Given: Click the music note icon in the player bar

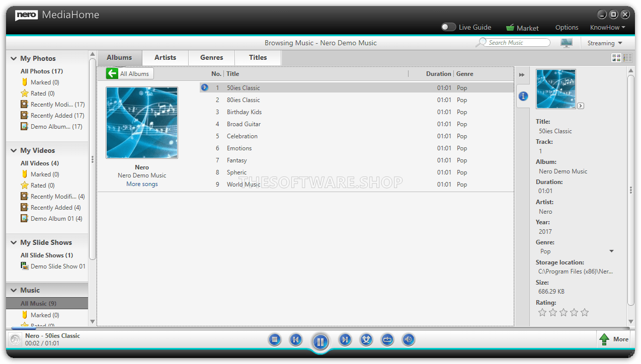Looking at the screenshot, I should 15,340.
